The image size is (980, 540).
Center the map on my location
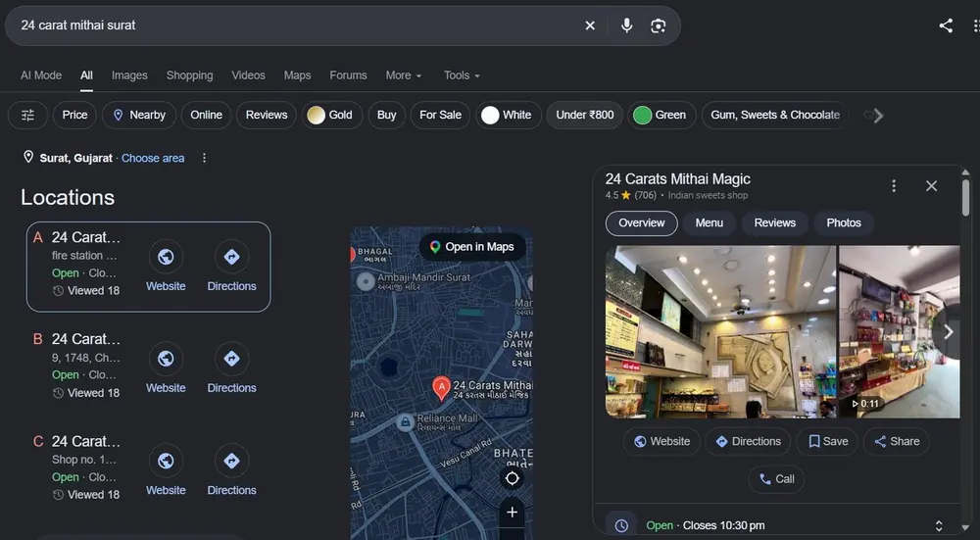click(x=512, y=478)
